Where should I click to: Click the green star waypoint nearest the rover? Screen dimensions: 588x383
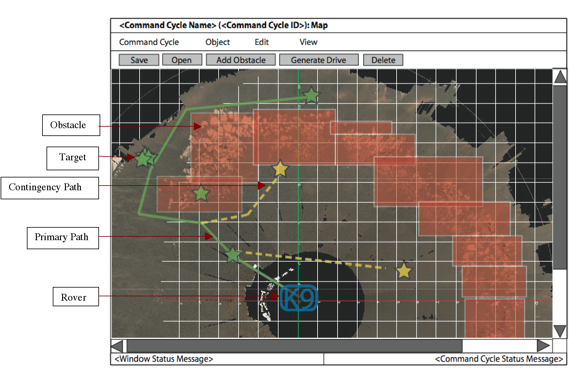[233, 255]
